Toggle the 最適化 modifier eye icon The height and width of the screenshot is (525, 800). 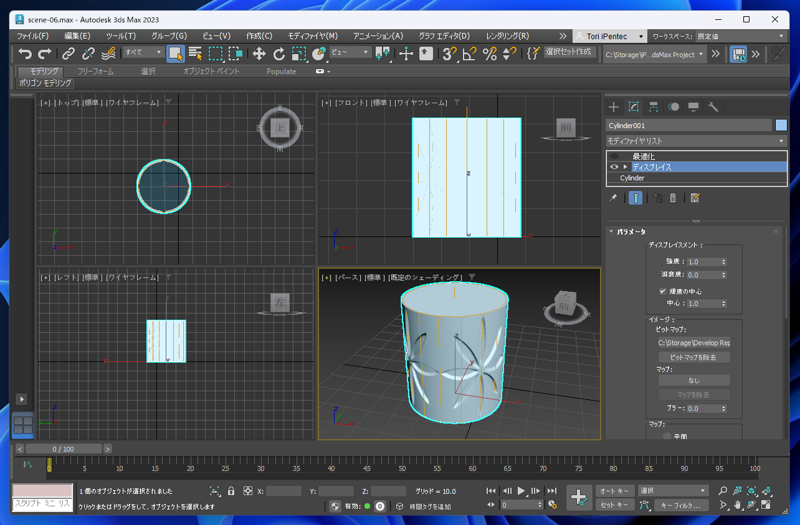click(x=614, y=156)
